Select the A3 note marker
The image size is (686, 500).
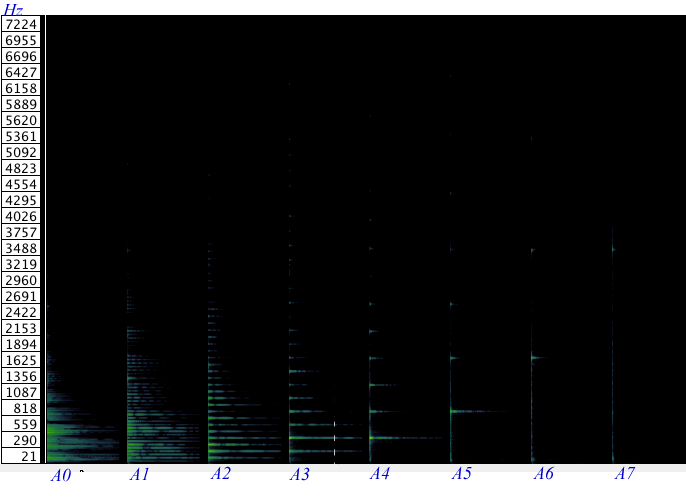[300, 474]
